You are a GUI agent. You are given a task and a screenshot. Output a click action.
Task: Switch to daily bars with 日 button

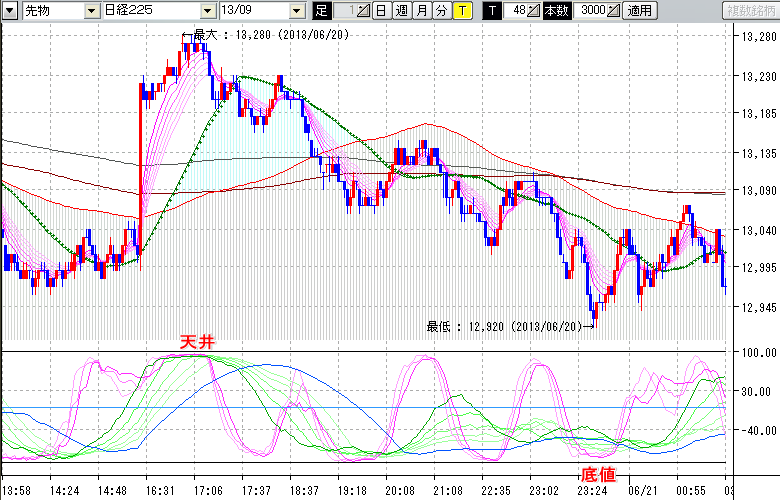coord(381,11)
